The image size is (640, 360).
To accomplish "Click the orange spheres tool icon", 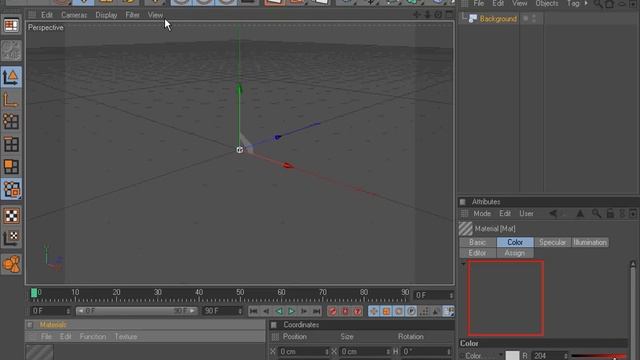I will 11,264.
